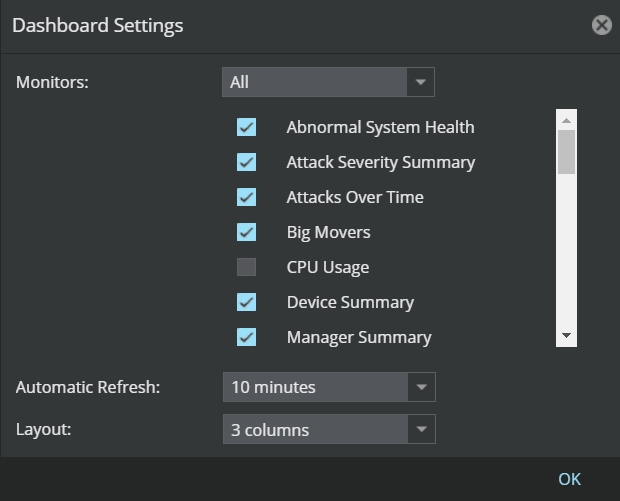Uncheck Abnormal System Health monitor
Image resolution: width=620 pixels, height=501 pixels.
(246, 127)
